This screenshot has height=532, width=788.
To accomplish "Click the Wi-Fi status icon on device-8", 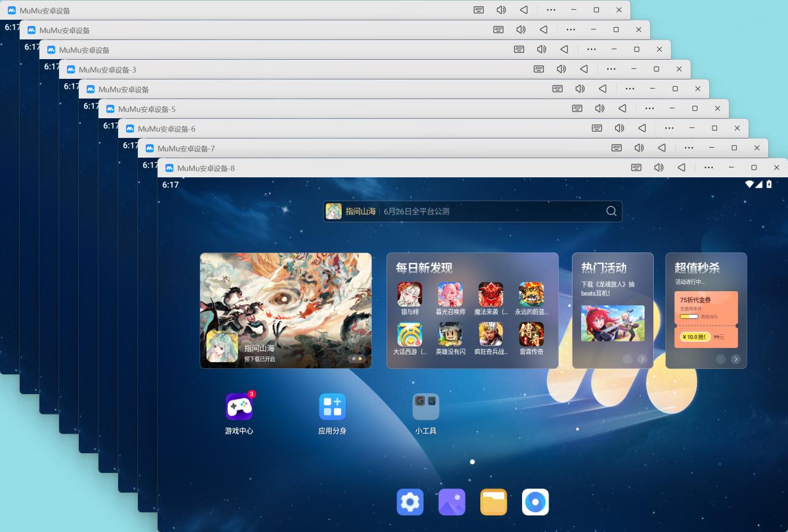I will pyautogui.click(x=749, y=184).
